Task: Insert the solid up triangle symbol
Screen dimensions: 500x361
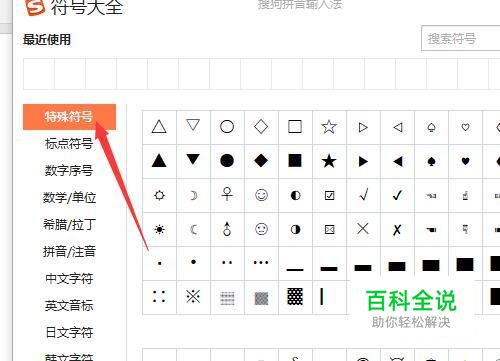Action: [x=159, y=161]
